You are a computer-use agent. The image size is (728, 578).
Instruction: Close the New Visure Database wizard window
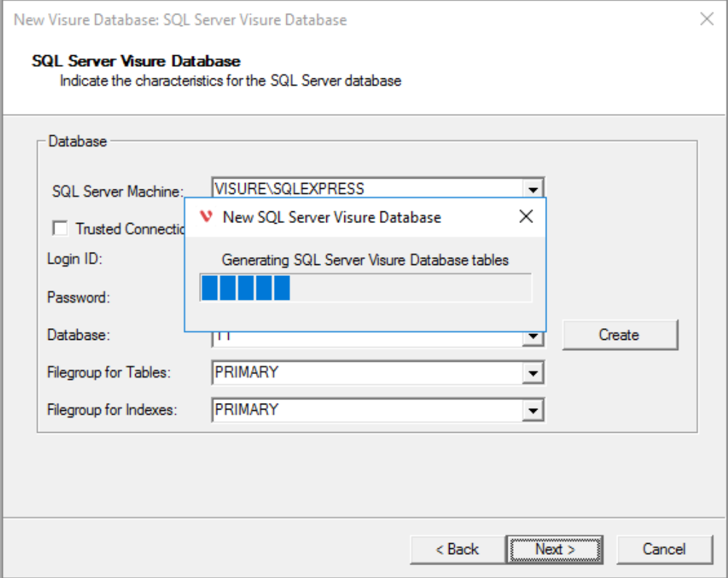707,19
